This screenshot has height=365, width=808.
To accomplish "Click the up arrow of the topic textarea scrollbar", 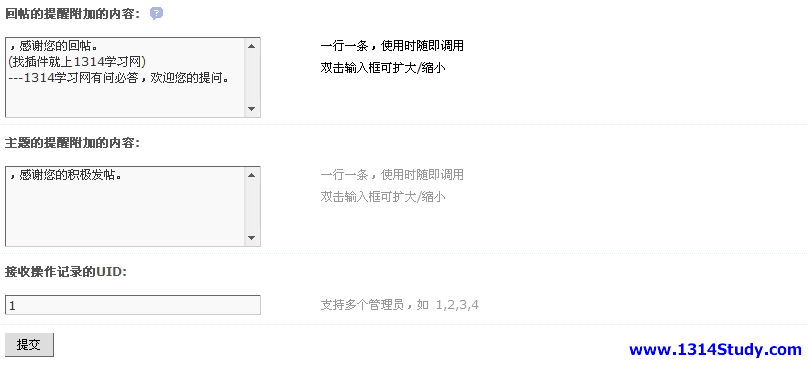I will 251,175.
